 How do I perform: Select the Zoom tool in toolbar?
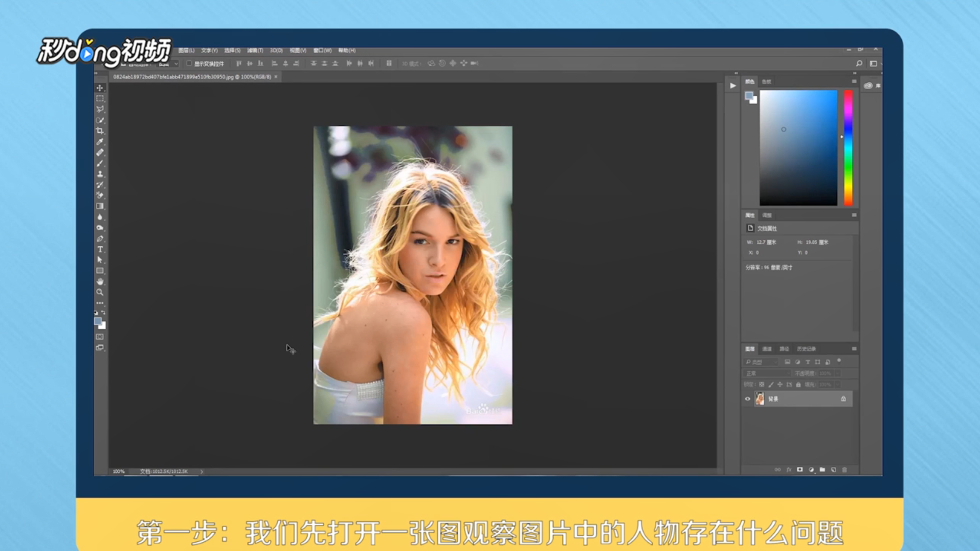click(100, 292)
